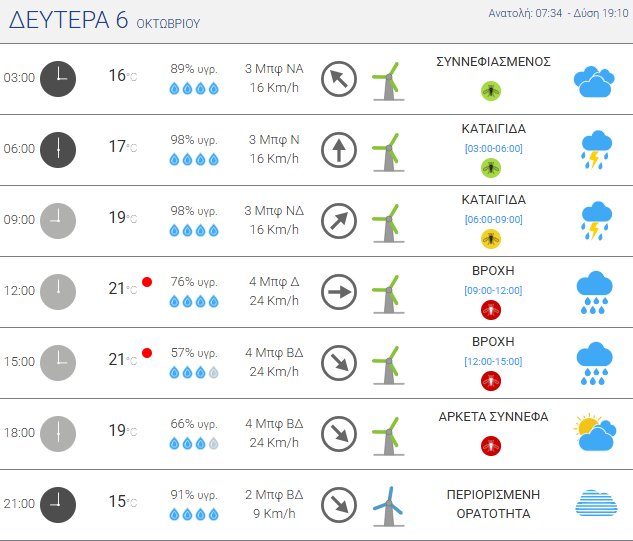Screen dimensions: 633x541
Task: Click the wind direction arrow at 09:00
Action: pyautogui.click(x=339, y=220)
